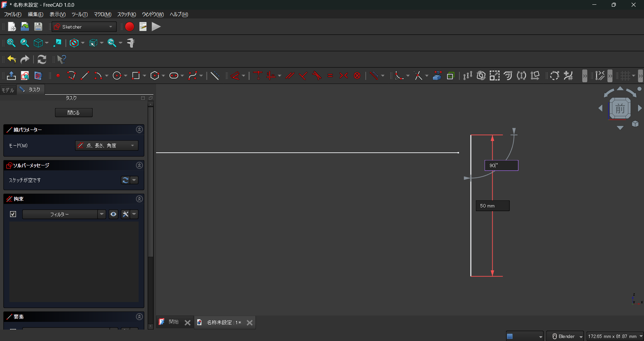Toggle construction geometry mode
This screenshot has height=341, width=644.
[215, 76]
